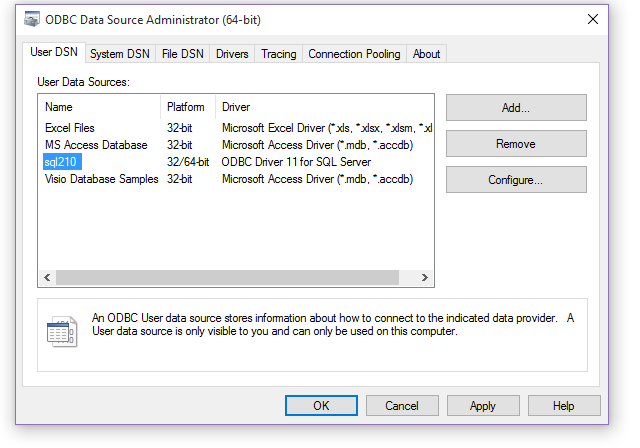Open the About tab
The height and width of the screenshot is (448, 640).
click(x=426, y=54)
